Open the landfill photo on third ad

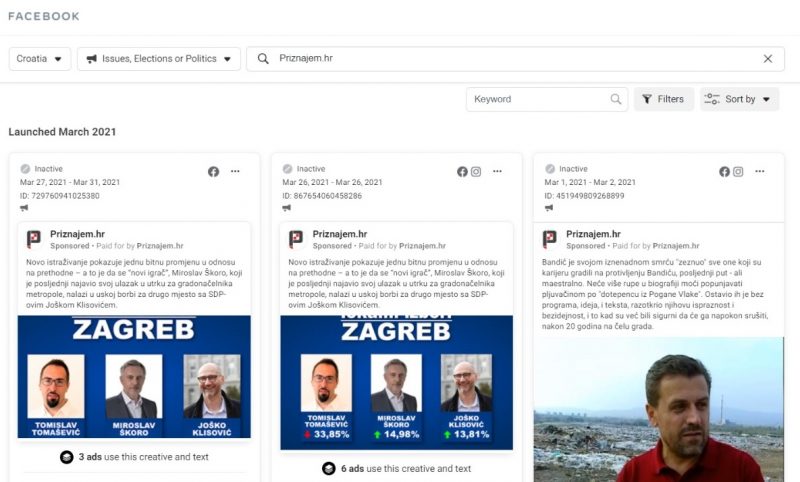point(659,410)
